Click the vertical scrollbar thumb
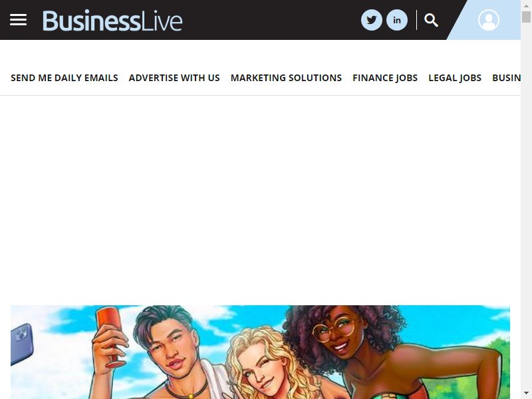Image resolution: width=532 pixels, height=399 pixels. (526, 17)
